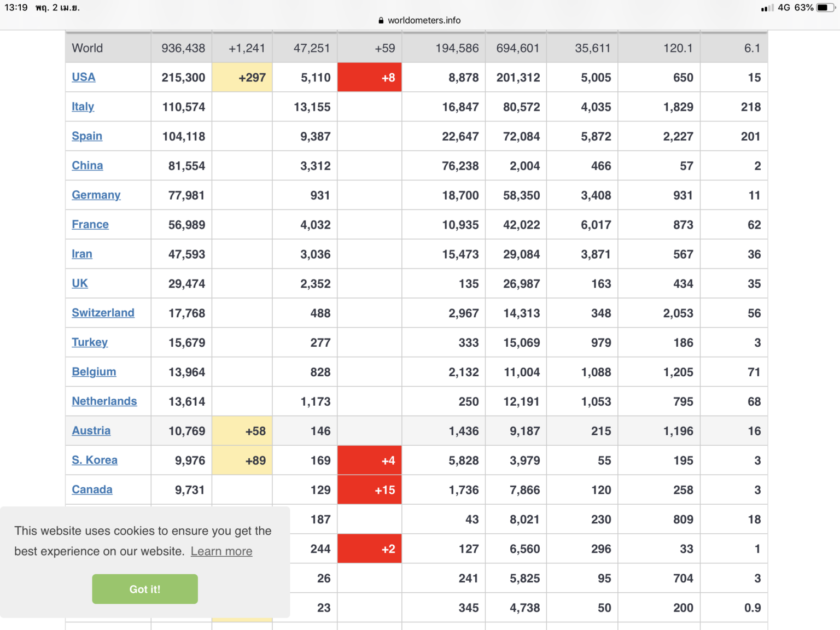Tap the battery icon in status bar
Viewport: 840px width, 630px height.
coord(825,8)
